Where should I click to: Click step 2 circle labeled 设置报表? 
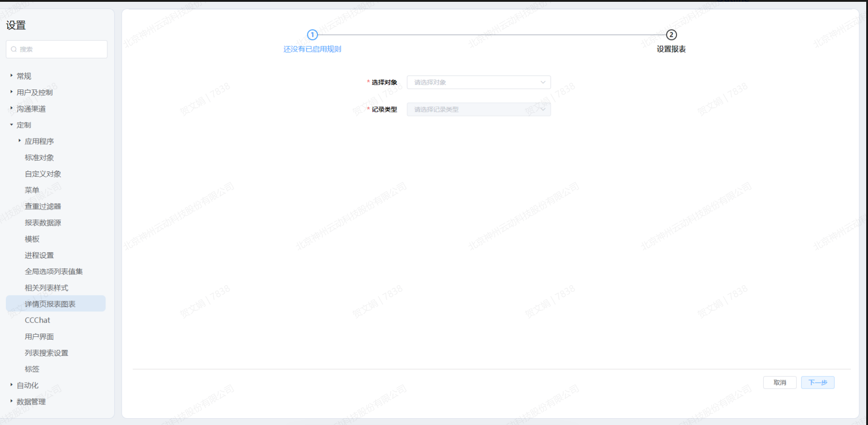671,35
